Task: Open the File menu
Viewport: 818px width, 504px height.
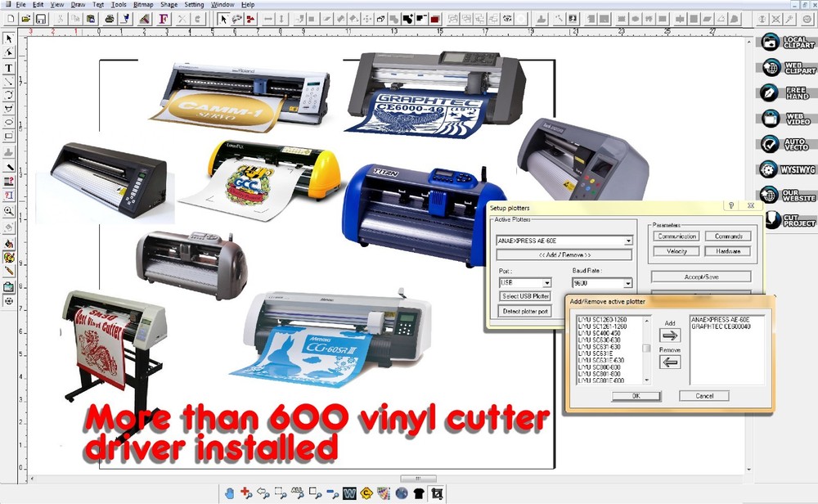Action: [21, 5]
